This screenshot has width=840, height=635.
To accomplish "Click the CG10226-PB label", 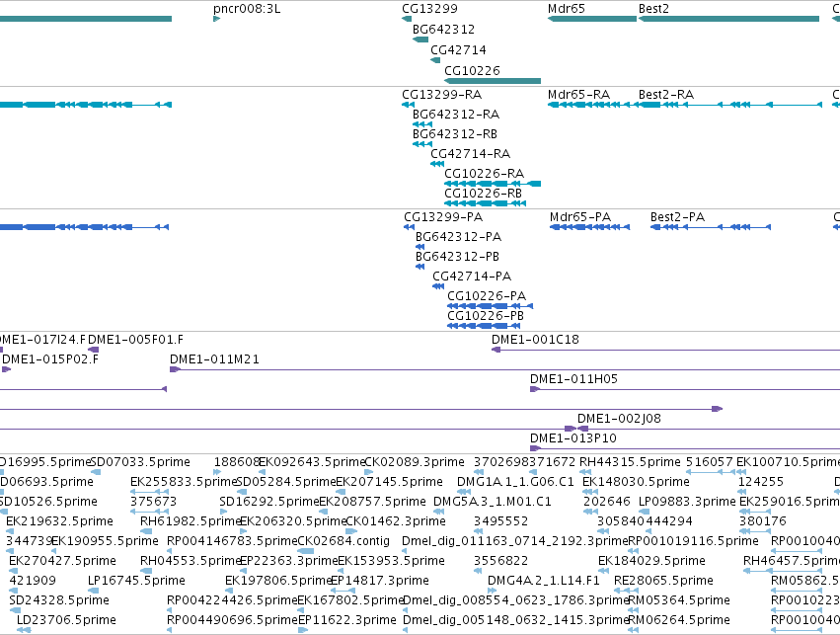I will click(x=486, y=316).
